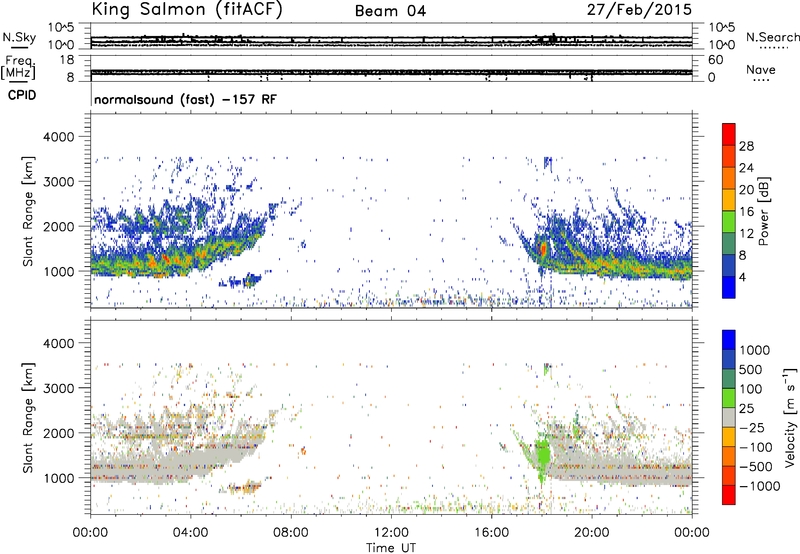
Task: Click the yellow 16–20 dB Power colorbar segment
Action: click(x=729, y=199)
